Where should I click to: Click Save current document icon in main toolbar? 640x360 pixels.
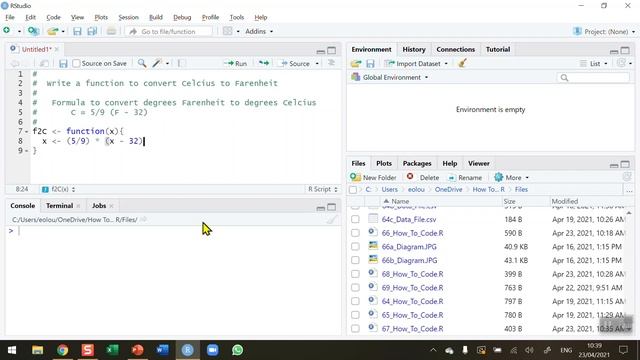pyautogui.click(x=77, y=31)
